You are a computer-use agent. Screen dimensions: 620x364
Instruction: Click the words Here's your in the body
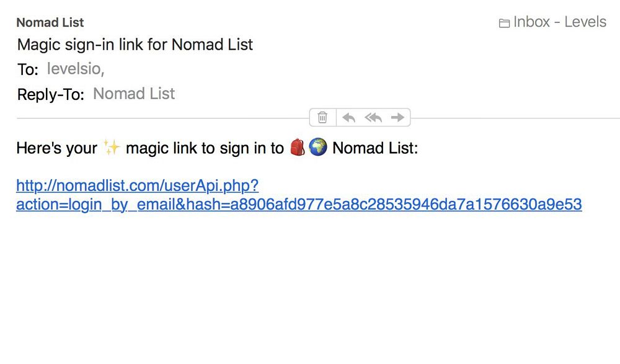56,148
